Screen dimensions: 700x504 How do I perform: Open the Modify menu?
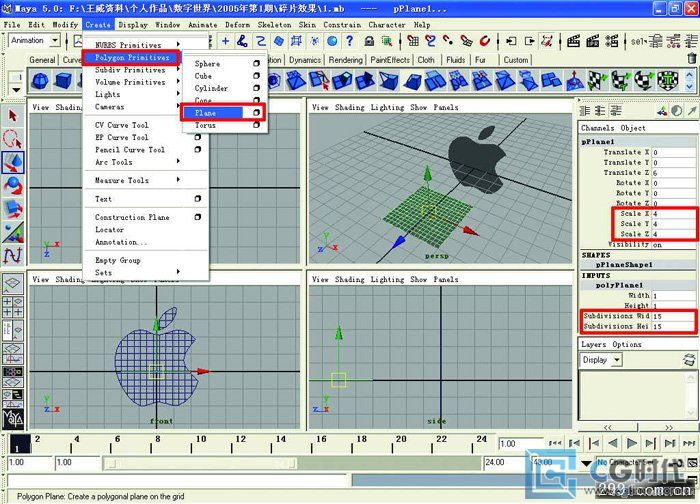point(65,25)
